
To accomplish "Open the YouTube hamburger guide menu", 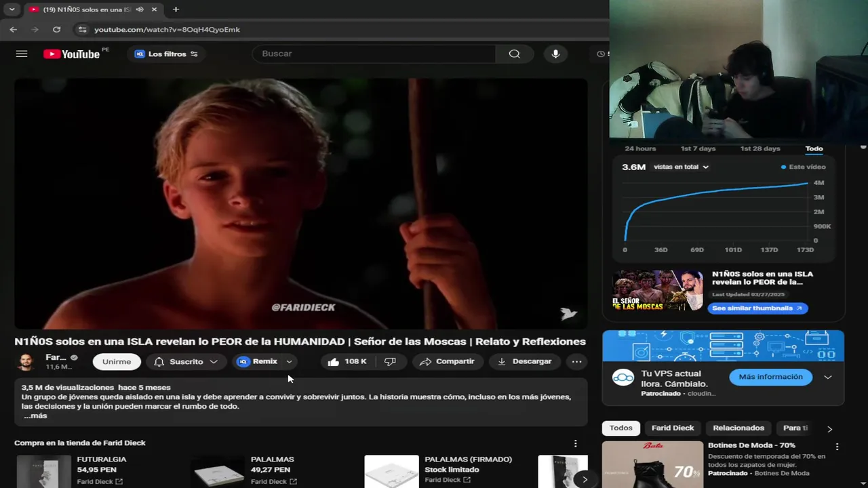I will [x=22, y=54].
